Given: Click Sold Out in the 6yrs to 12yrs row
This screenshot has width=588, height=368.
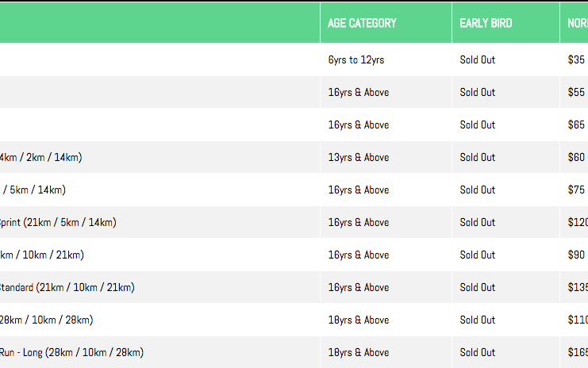Looking at the screenshot, I should tap(478, 59).
